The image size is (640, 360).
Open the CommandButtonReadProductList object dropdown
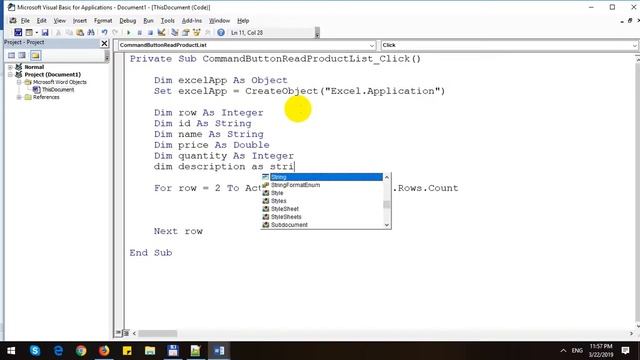pyautogui.click(x=371, y=45)
